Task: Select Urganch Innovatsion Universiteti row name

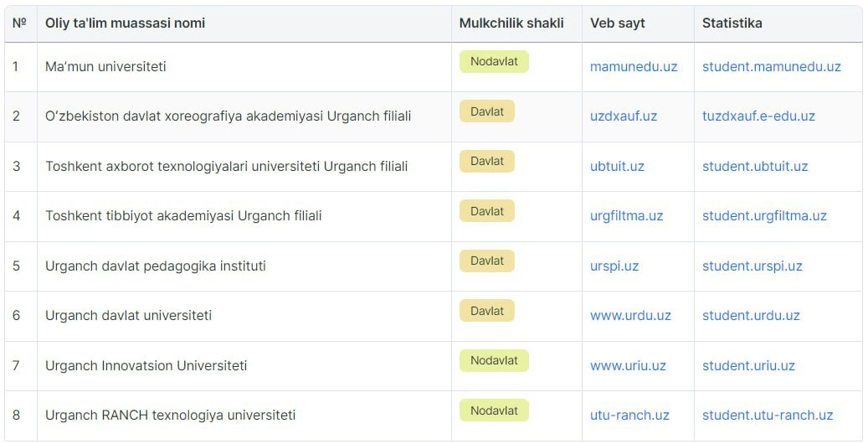Action: 146,366
